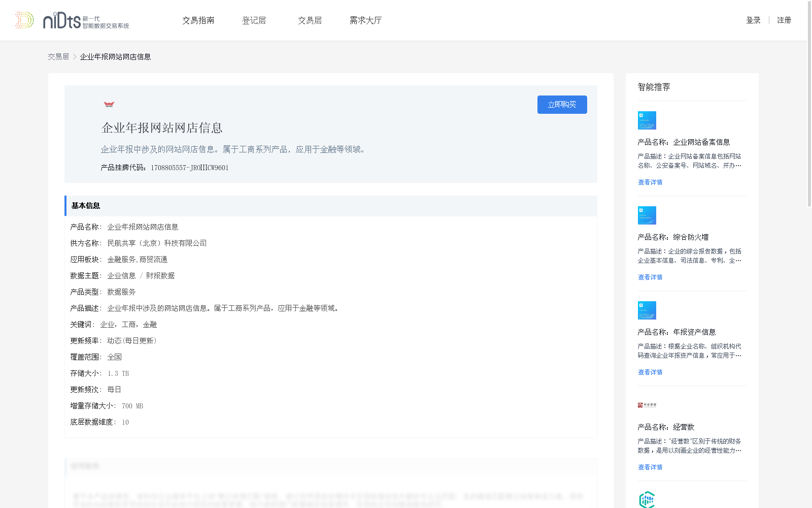This screenshot has height=508, width=812.
Task: Click the niDts site logo
Action: [x=86, y=20]
